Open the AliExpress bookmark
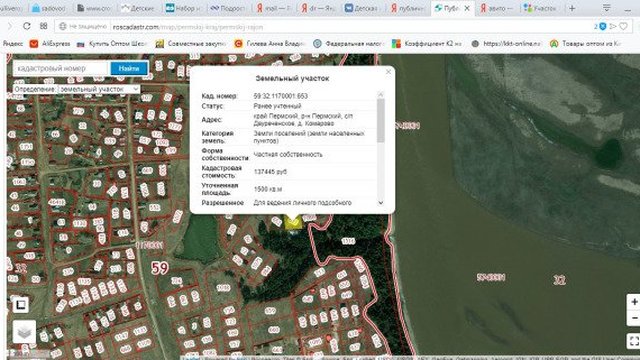The image size is (640, 360). [50, 44]
